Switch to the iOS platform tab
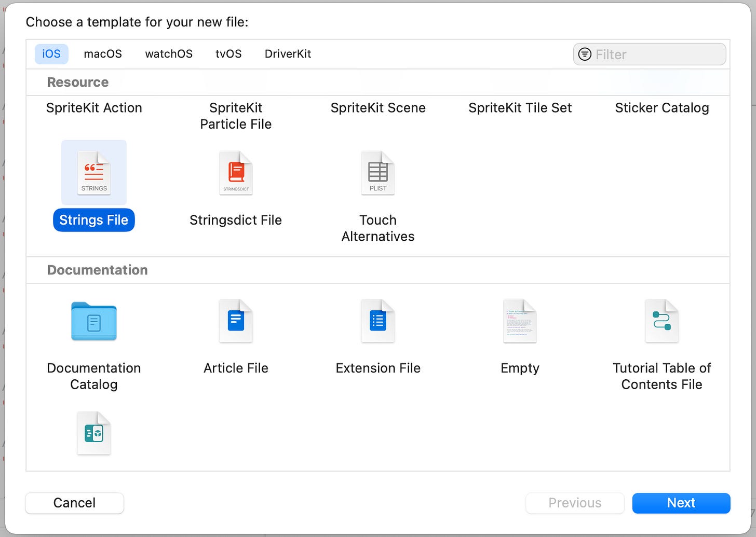This screenshot has height=537, width=756. [x=51, y=54]
